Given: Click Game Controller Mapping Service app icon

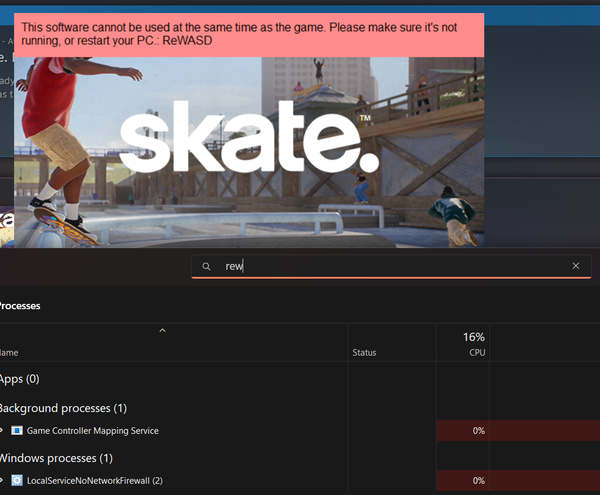Looking at the screenshot, I should coord(17,431).
